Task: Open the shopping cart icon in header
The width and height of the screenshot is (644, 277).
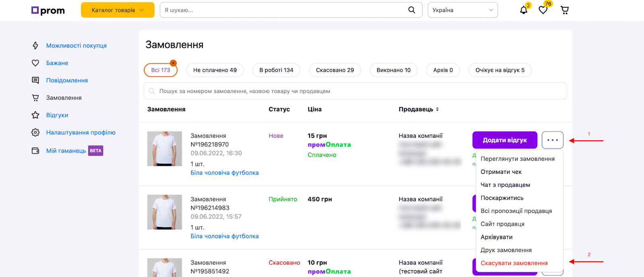Action: 565,10
